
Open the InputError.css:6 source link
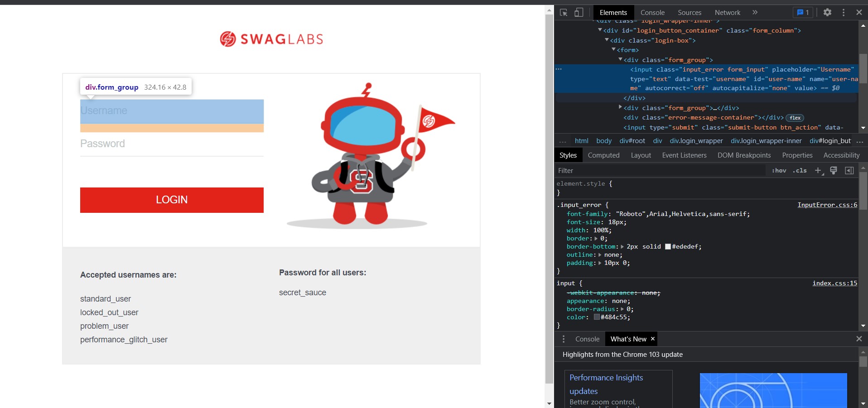[x=827, y=205]
